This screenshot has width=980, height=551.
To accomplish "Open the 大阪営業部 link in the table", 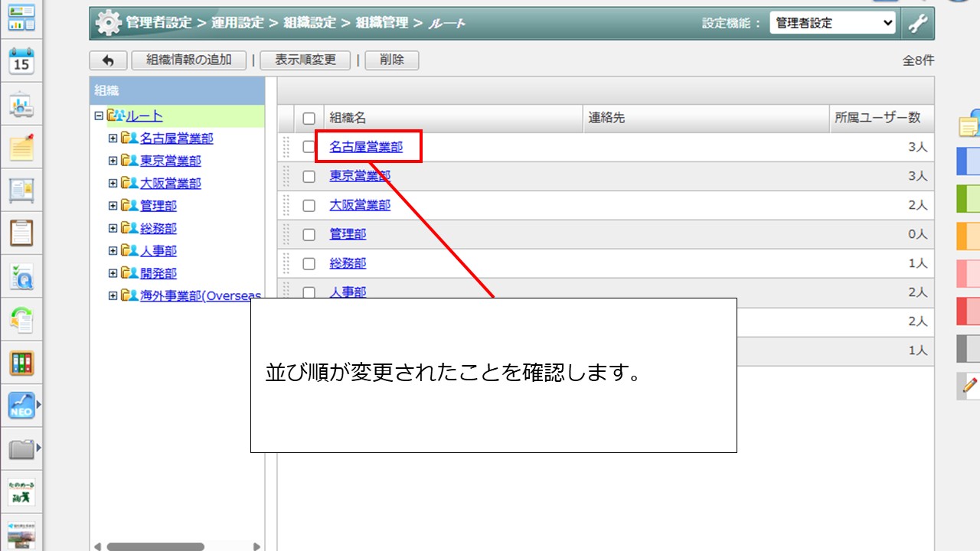I will click(360, 205).
